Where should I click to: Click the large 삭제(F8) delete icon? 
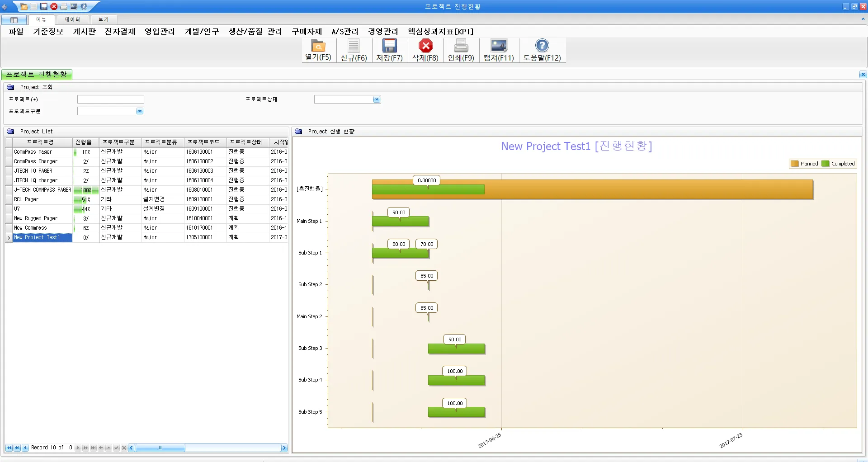pyautogui.click(x=425, y=46)
